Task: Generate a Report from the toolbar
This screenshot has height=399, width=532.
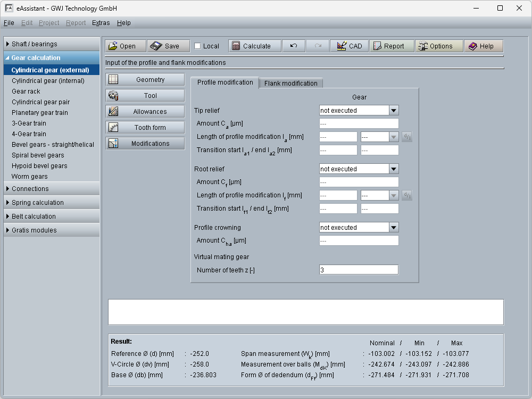Action: point(392,46)
